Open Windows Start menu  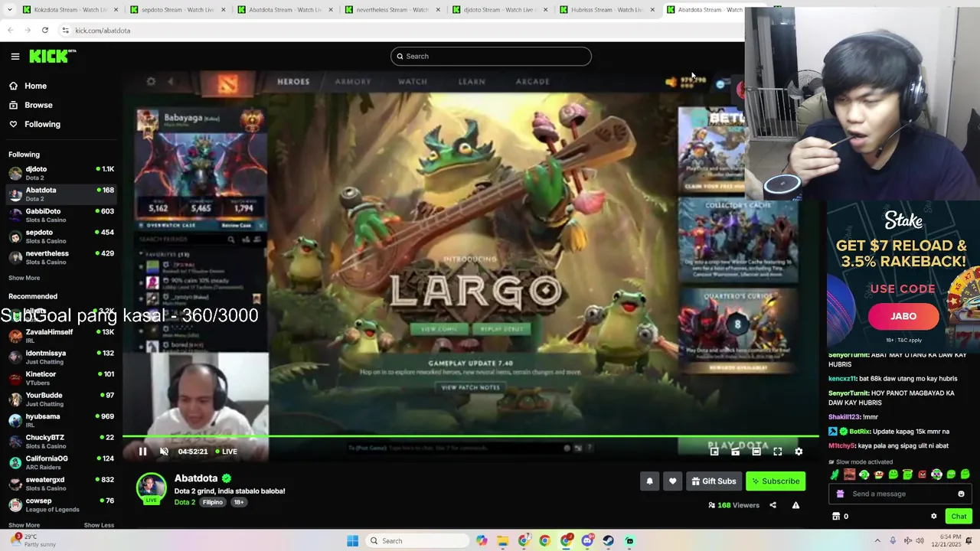[x=352, y=541]
